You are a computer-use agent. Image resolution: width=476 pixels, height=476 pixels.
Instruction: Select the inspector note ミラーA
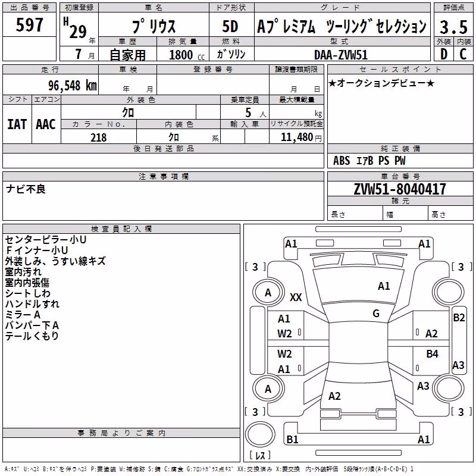point(23,315)
